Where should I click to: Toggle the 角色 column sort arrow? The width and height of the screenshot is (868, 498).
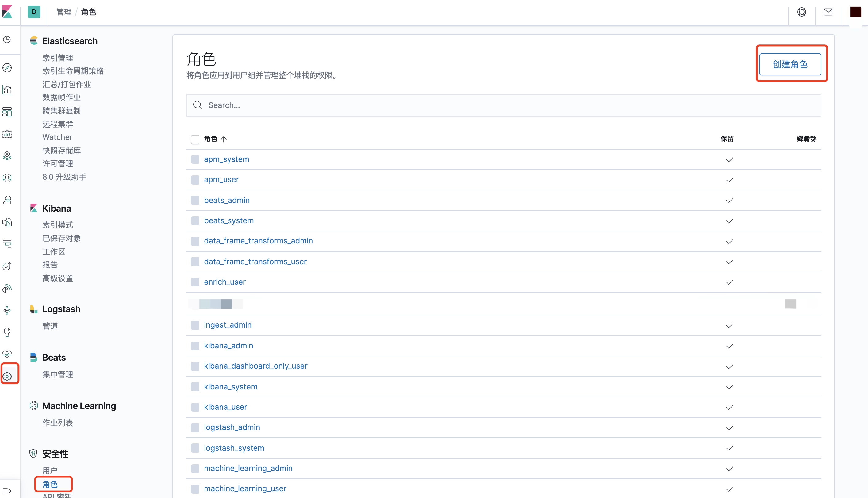224,139
